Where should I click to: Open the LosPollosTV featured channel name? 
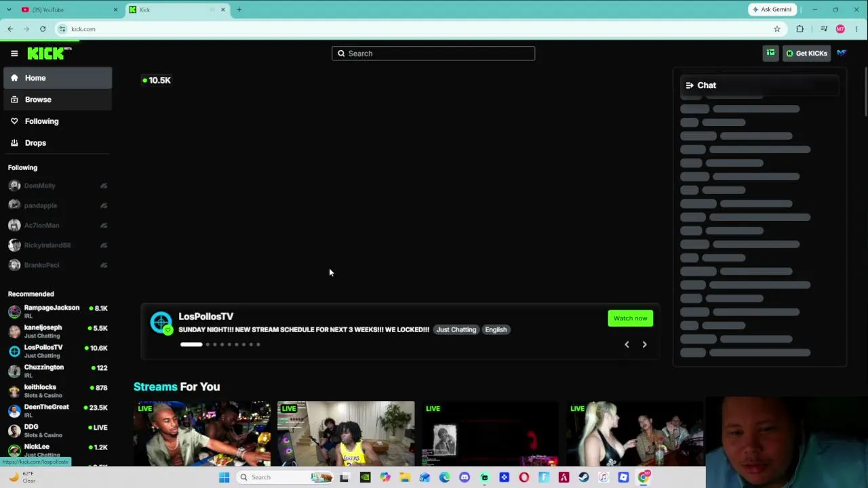click(x=206, y=317)
